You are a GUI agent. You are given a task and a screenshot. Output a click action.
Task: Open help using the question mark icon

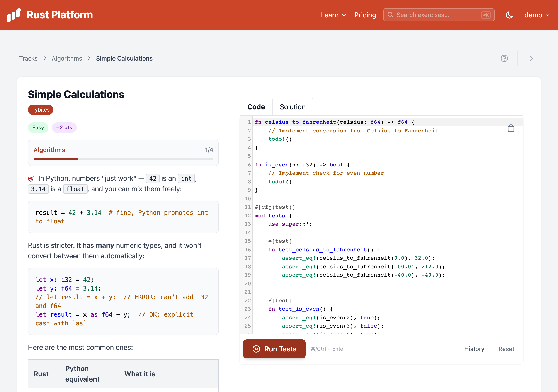pyautogui.click(x=504, y=58)
